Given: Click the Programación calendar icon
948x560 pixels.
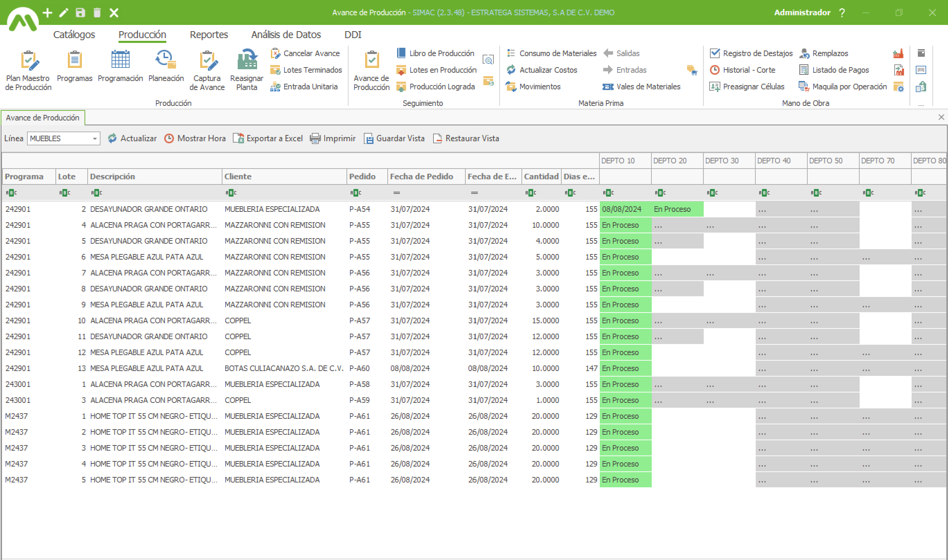Looking at the screenshot, I should [120, 60].
